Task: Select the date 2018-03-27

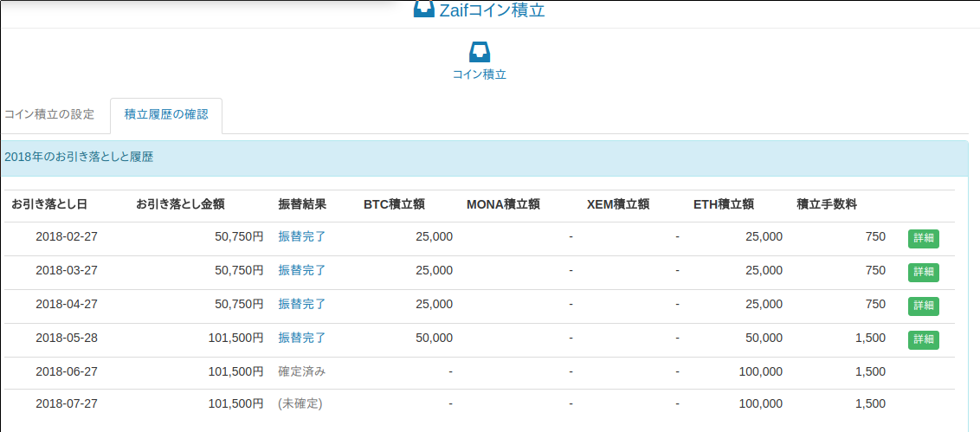Action: [67, 271]
